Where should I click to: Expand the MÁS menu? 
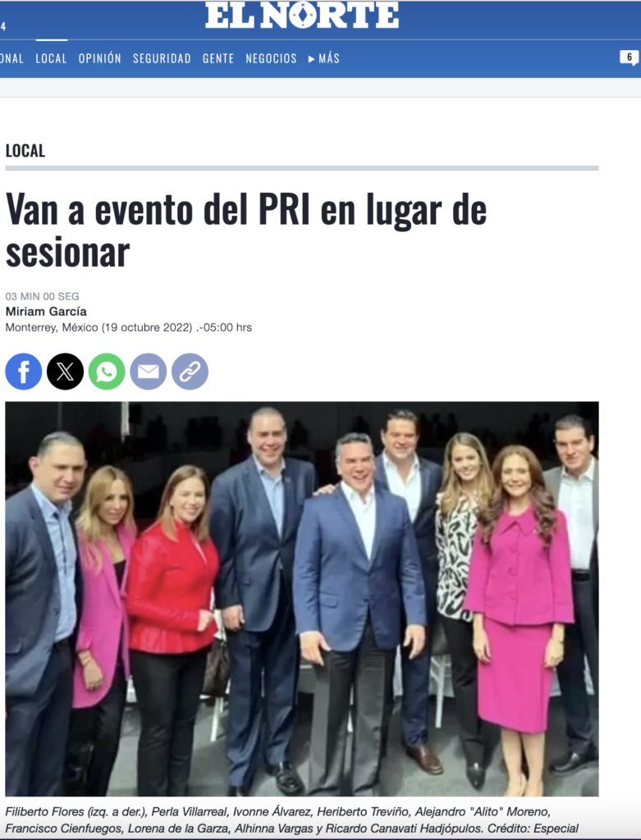pyautogui.click(x=323, y=58)
